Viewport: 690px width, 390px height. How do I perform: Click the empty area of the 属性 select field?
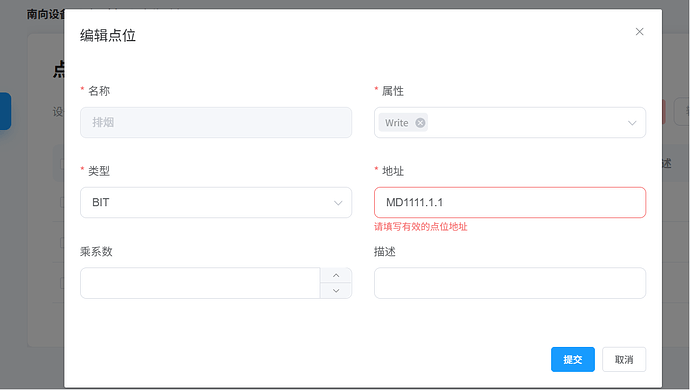pyautogui.click(x=526, y=123)
